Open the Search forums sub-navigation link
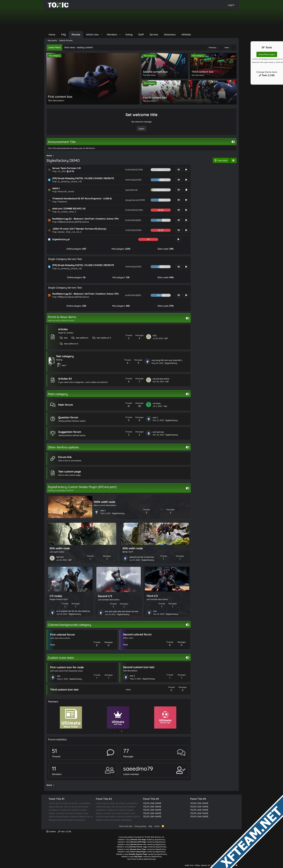 coord(66,40)
